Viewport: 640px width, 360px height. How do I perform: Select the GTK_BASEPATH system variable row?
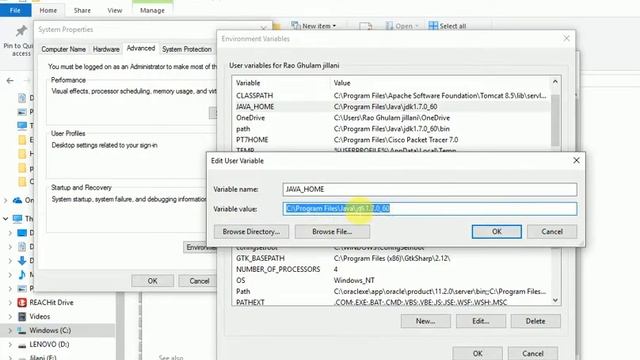click(392, 258)
